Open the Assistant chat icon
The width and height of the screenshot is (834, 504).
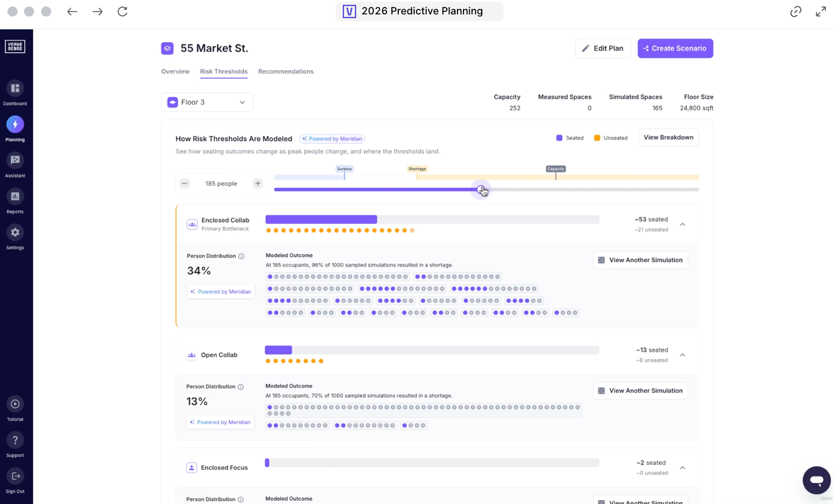click(15, 160)
